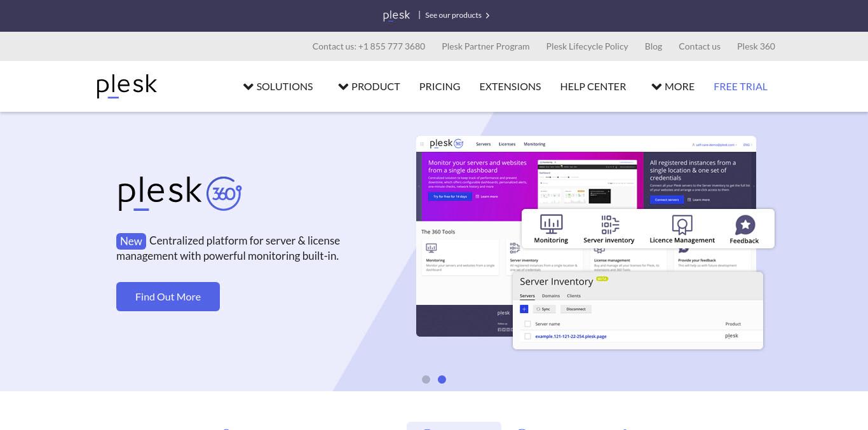Click the Licence Management certificate icon

click(682, 224)
